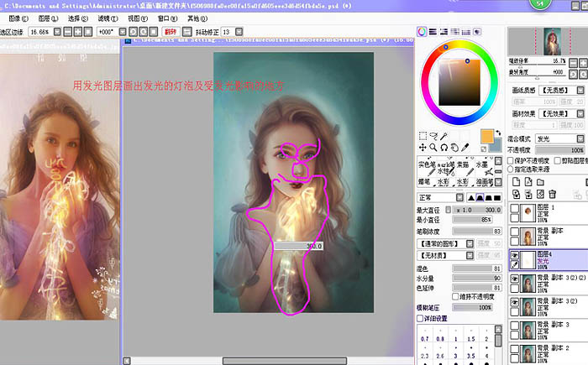Image resolution: width=588 pixels, height=365 pixels.
Task: Open the 选择 (Select) menu
Action: [78, 18]
